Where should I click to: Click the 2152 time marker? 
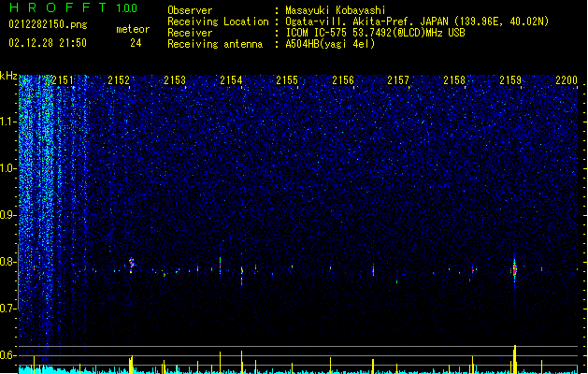pyautogui.click(x=119, y=80)
